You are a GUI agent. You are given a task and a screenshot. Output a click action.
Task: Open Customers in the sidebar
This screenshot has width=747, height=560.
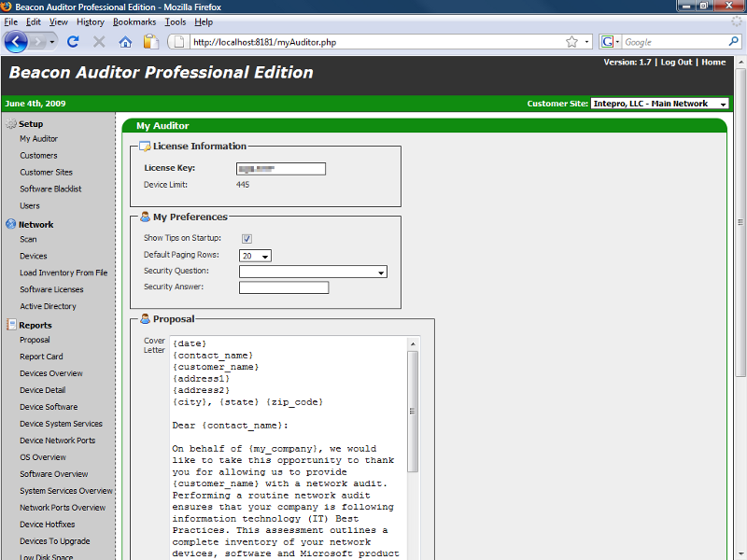tap(38, 155)
